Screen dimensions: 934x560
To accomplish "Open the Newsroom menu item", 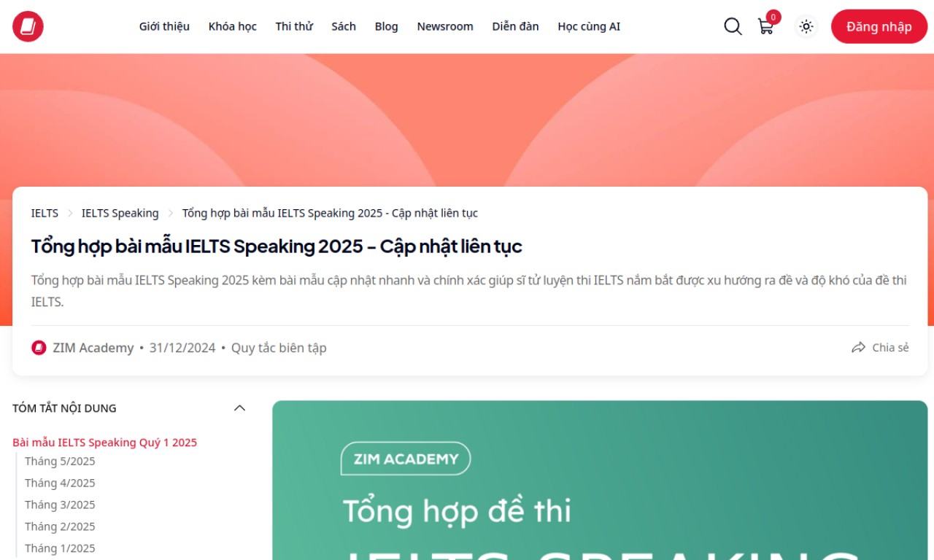I will (445, 26).
